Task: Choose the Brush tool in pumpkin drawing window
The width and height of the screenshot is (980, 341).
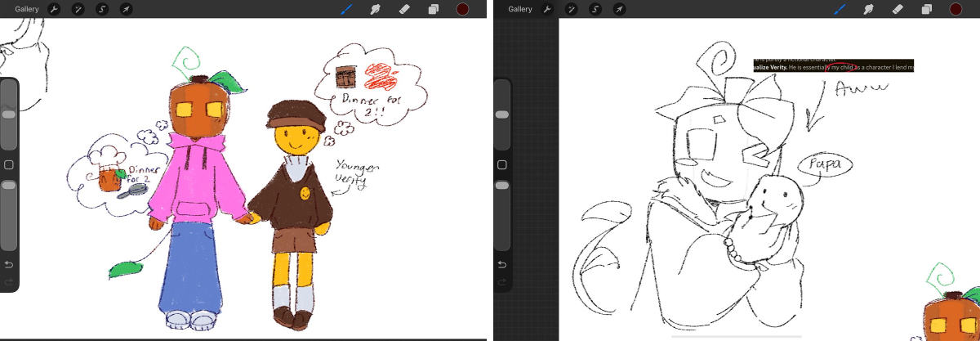Action: tap(348, 9)
